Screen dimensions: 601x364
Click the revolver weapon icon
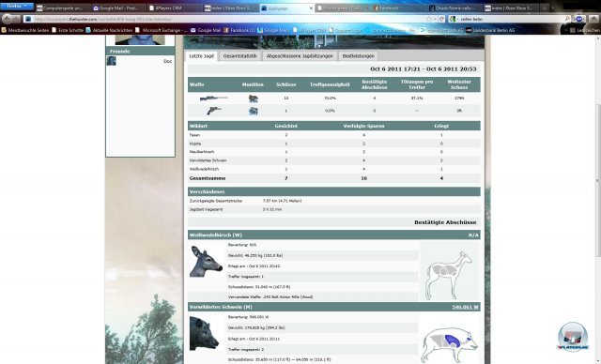[213, 111]
